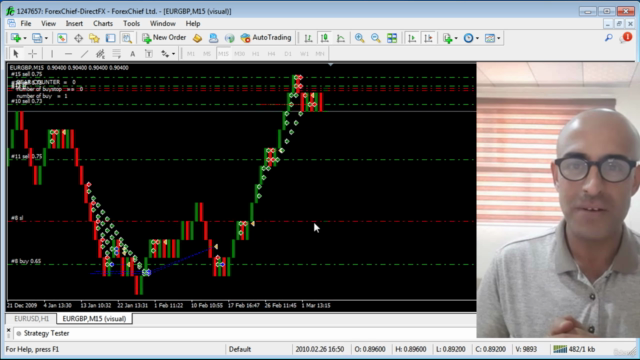Toggle the Terminal panel icon
The image size is (640, 360).
111,38
